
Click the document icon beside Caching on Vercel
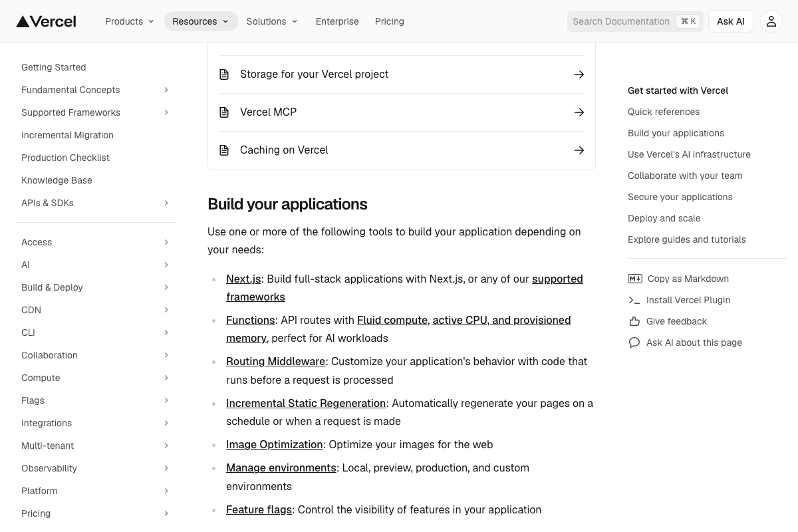pyautogui.click(x=224, y=150)
